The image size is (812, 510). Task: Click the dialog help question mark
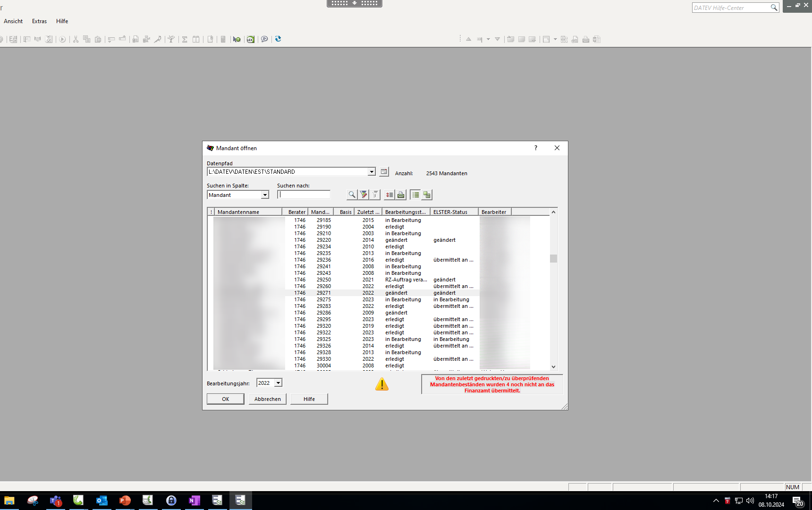pyautogui.click(x=536, y=148)
